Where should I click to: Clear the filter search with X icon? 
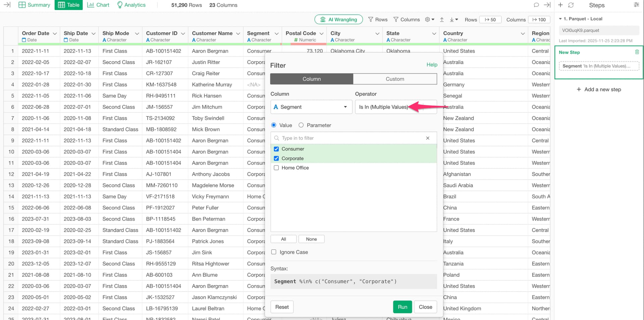point(428,138)
